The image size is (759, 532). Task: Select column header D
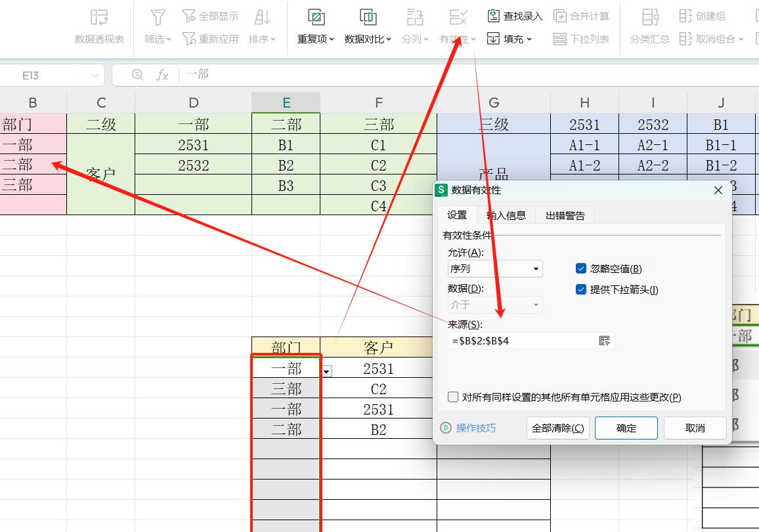pyautogui.click(x=194, y=102)
